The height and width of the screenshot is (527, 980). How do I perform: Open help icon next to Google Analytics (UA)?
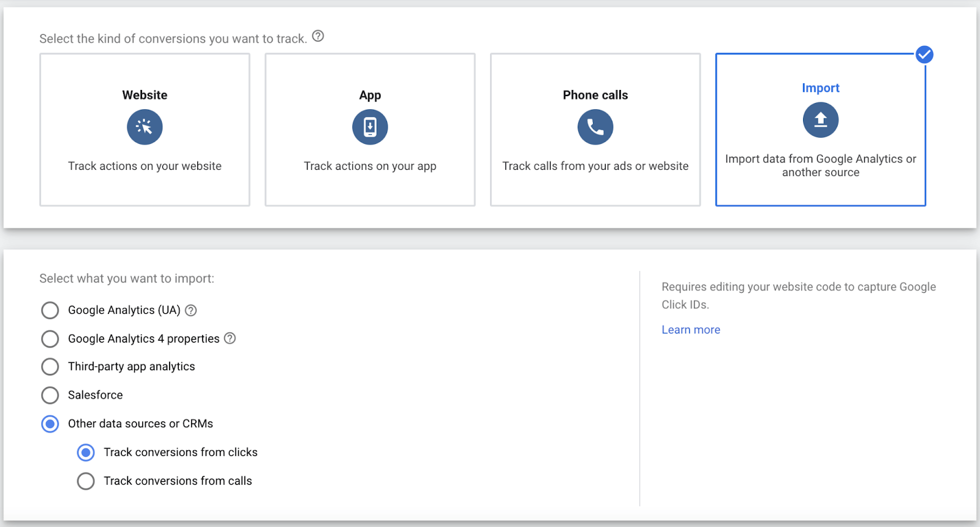[x=191, y=310]
